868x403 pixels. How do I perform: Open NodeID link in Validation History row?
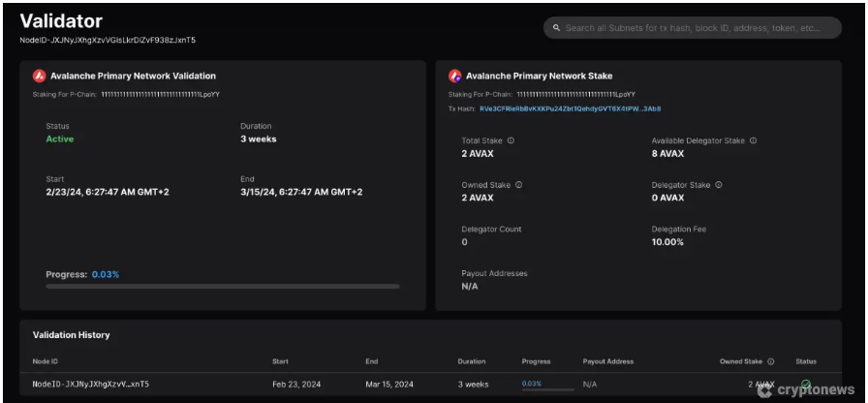click(x=91, y=385)
